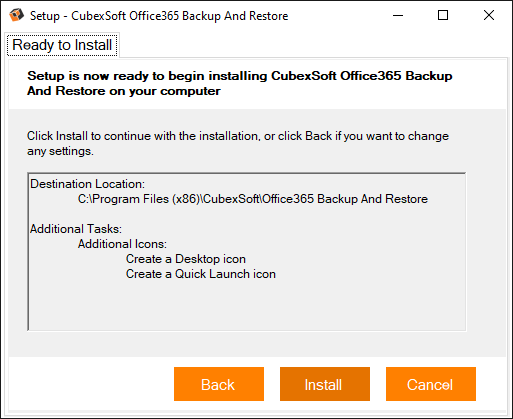Maximize the Setup window
Screen dimensions: 513x419
(443, 15)
